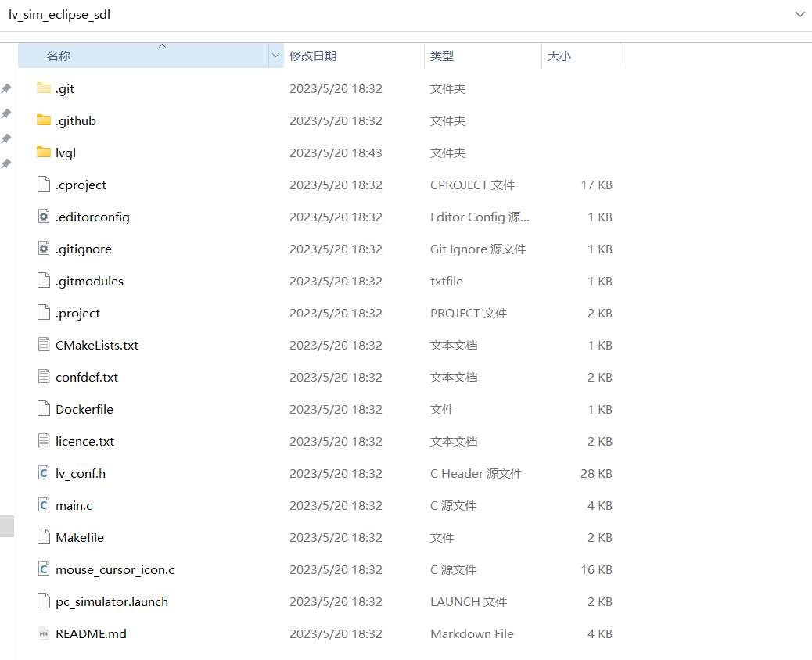This screenshot has height=660, width=812.
Task: Click the left edge scrollbar thumb
Action: click(x=7, y=526)
